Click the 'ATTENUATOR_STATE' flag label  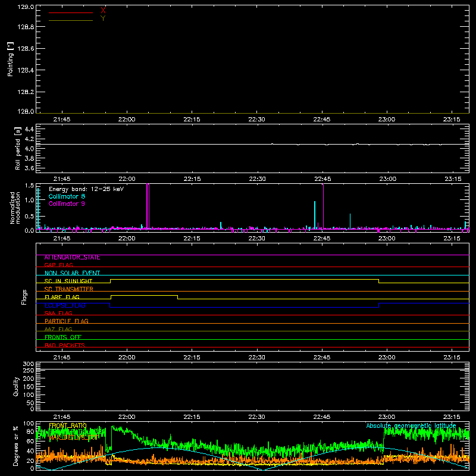pos(72,258)
